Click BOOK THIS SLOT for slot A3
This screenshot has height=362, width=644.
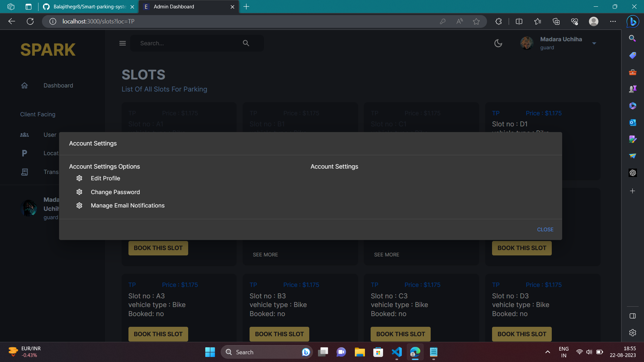158,334
